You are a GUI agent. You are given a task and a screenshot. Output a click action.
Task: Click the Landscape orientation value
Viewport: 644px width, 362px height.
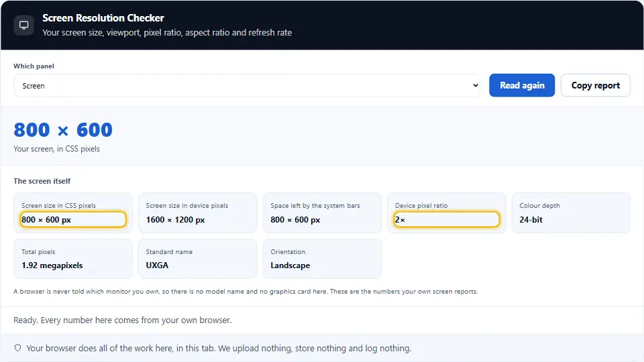pyautogui.click(x=290, y=265)
